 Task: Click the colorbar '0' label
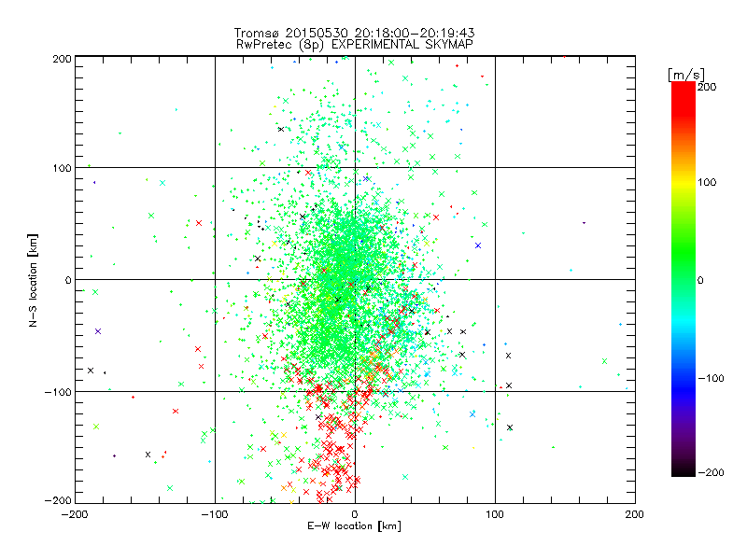click(x=700, y=280)
